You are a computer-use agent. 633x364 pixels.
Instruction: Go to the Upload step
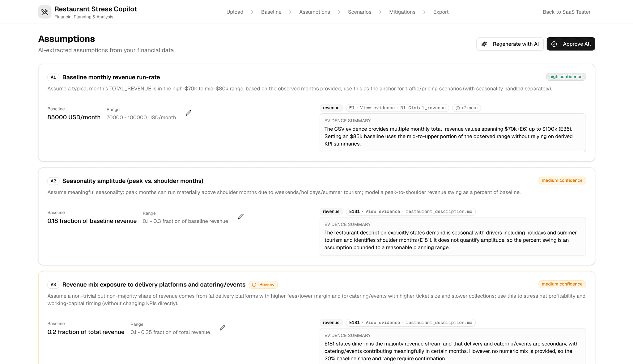[235, 12]
